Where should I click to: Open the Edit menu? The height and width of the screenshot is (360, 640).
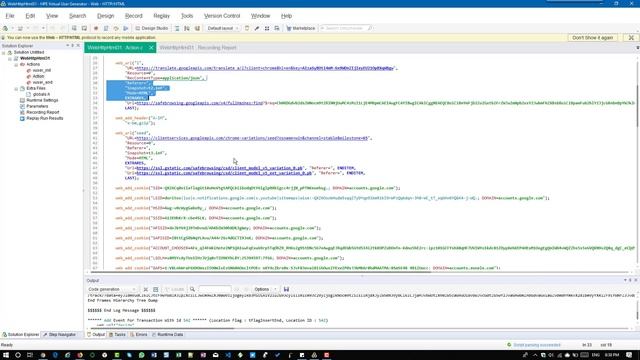pyautogui.click(x=30, y=16)
